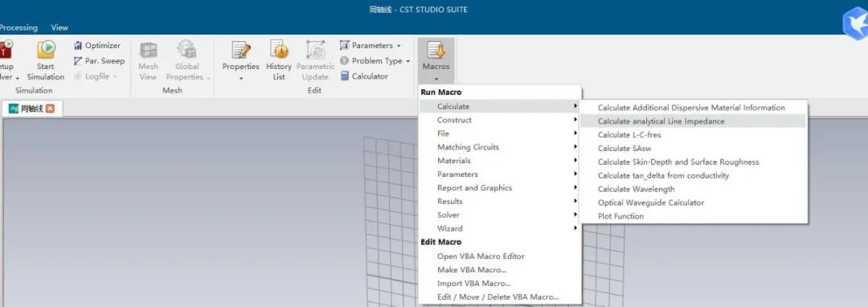This screenshot has height=307, width=868.
Task: Open the Processing ribbon tab
Action: tap(18, 27)
